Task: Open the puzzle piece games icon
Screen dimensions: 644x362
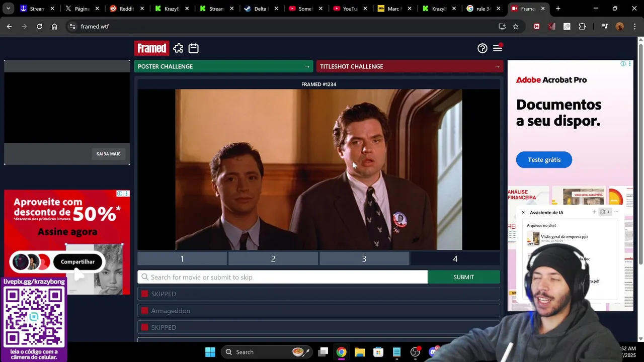Action: tap(178, 48)
